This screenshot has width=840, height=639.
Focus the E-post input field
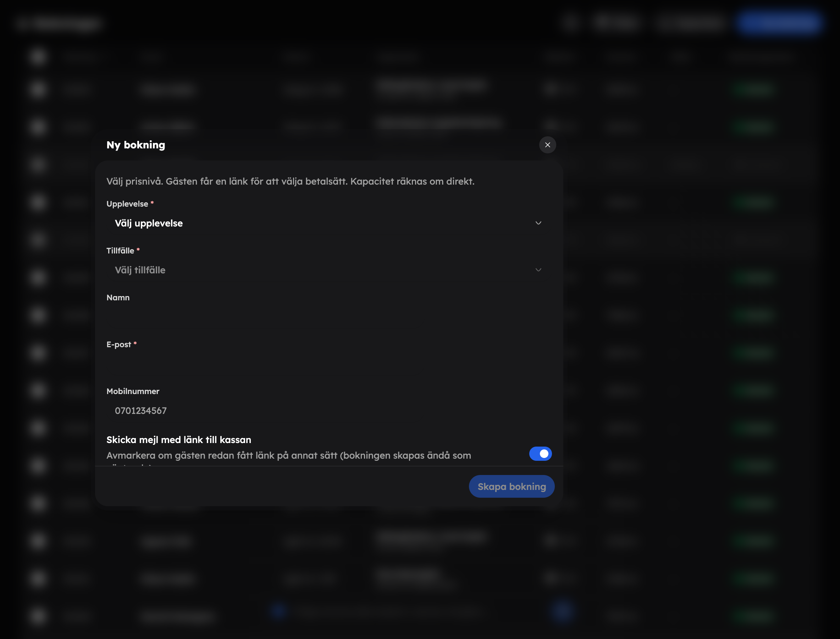329,364
